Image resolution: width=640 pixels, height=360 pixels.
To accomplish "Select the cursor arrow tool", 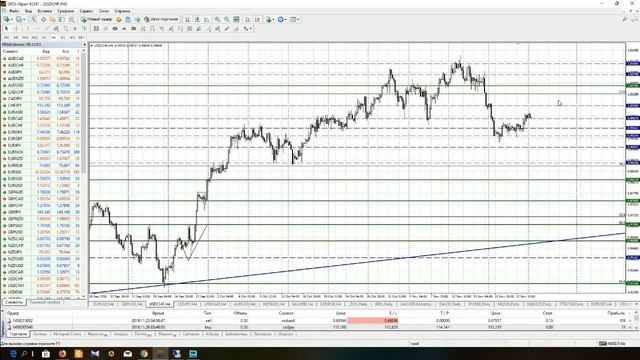I will click(6, 29).
